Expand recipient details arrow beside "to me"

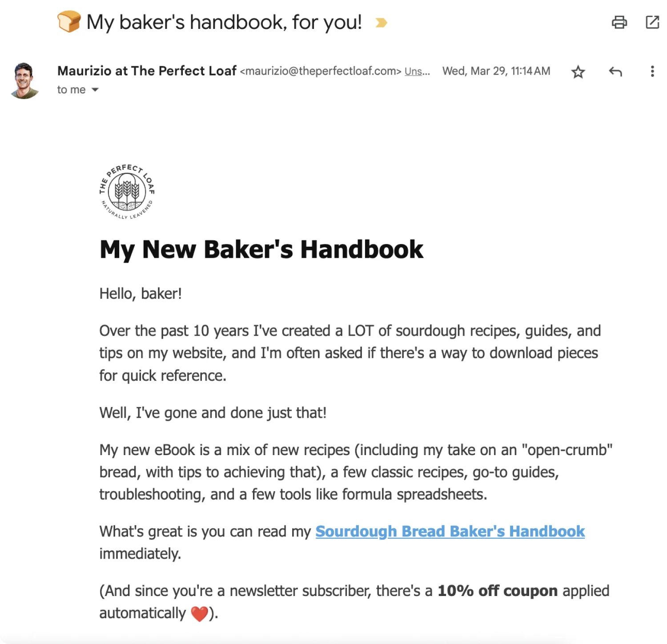[x=95, y=90]
